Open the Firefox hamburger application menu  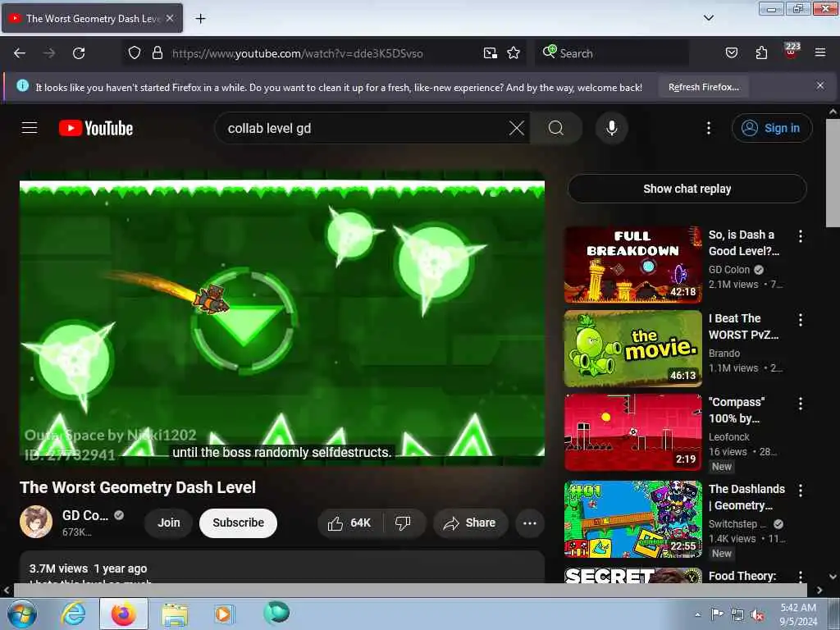click(x=820, y=52)
